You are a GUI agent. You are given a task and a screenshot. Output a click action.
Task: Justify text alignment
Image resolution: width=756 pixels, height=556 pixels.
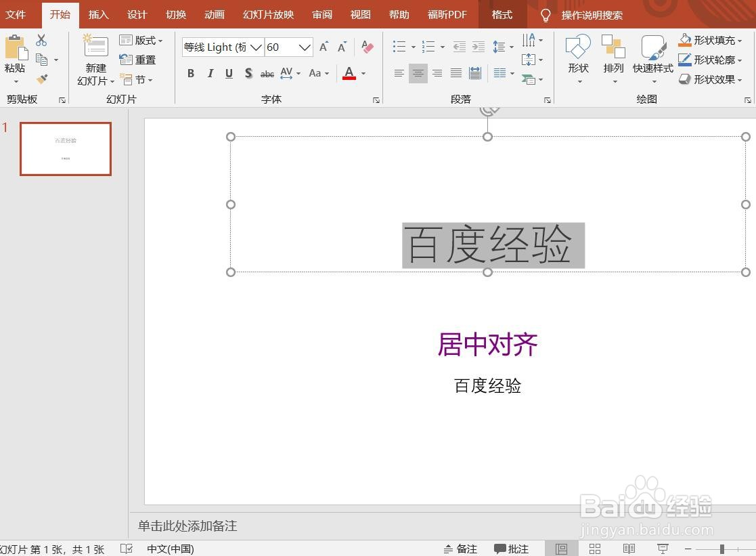pyautogui.click(x=456, y=73)
